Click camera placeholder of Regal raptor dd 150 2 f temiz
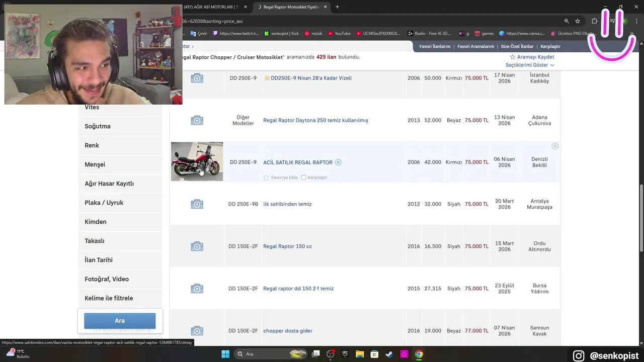The height and width of the screenshot is (362, 644). click(x=197, y=289)
